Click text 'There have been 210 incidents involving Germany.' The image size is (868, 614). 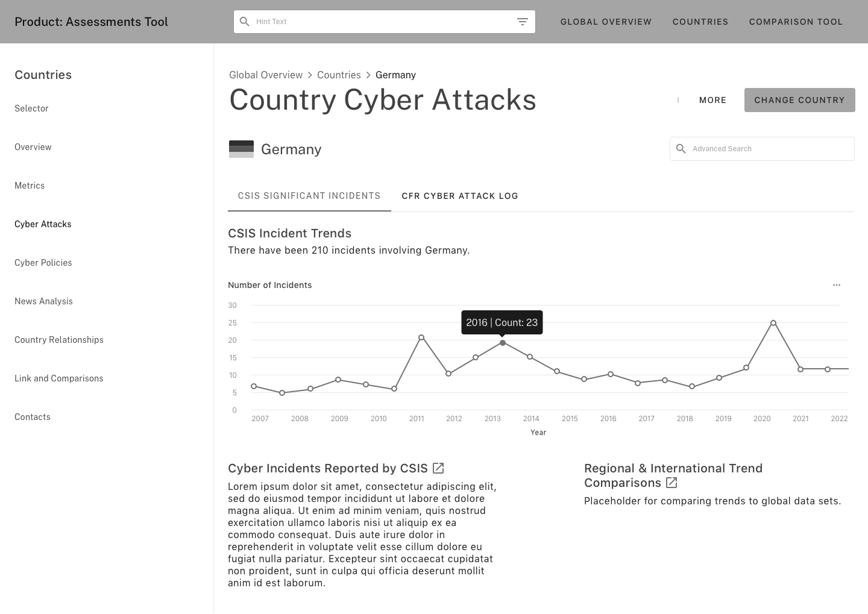(x=348, y=250)
